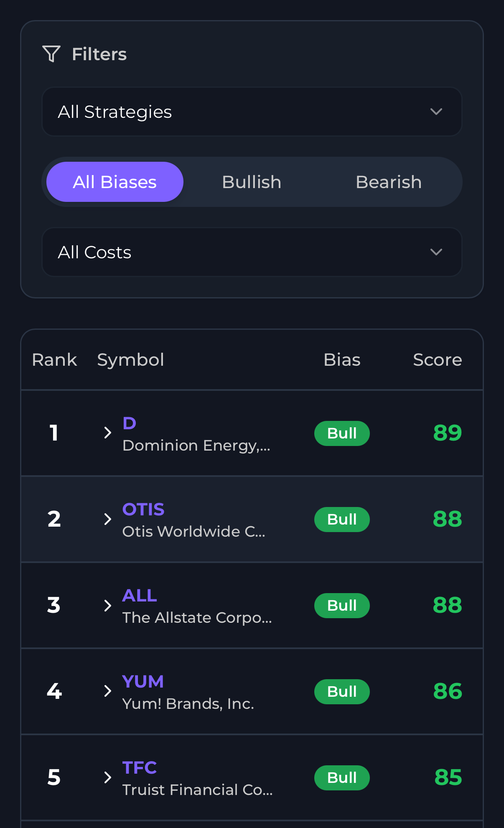Open the All Strategies dropdown
504x828 pixels.
(x=252, y=112)
